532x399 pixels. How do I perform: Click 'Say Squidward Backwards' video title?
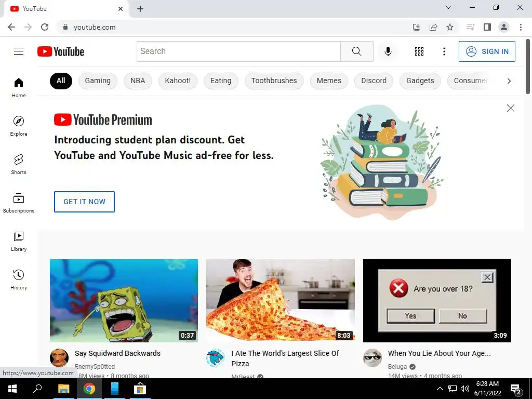tap(117, 353)
